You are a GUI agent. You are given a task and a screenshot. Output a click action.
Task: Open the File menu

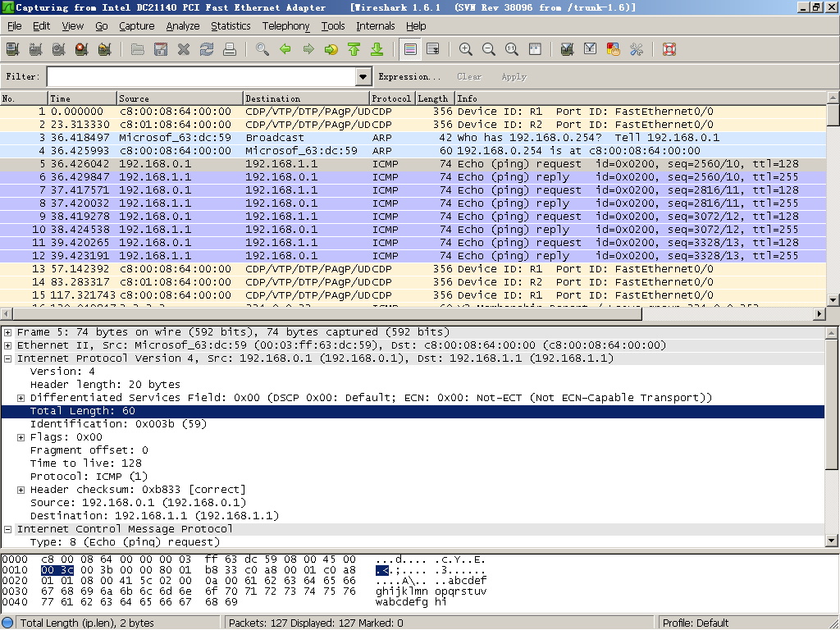(15, 25)
